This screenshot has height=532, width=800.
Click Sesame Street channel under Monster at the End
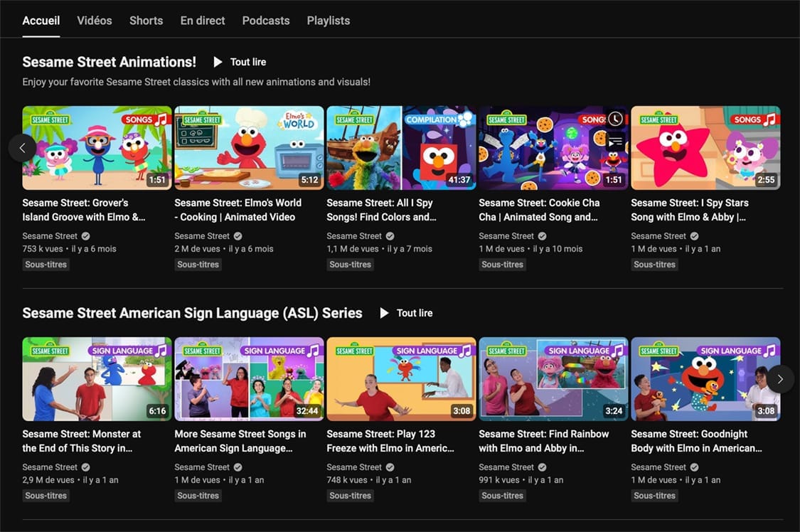[50, 467]
